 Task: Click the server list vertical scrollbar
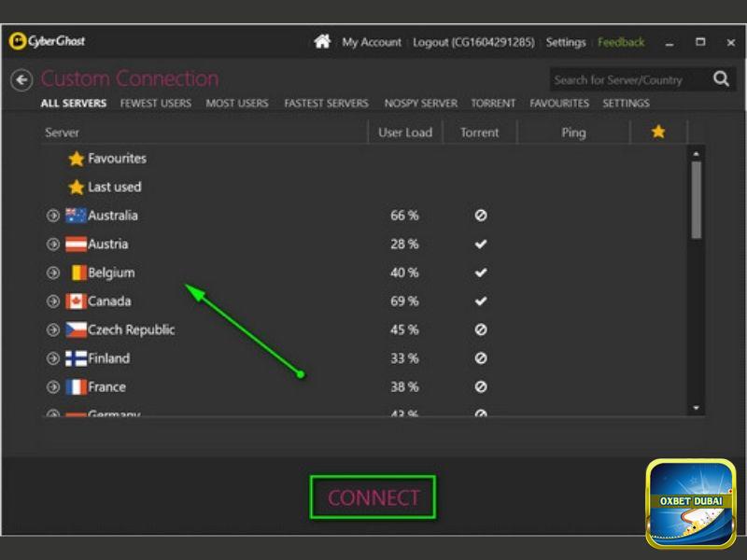[697, 201]
